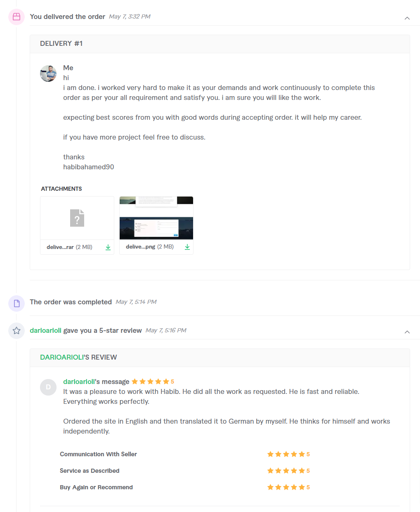
Task: Download the delive...png attachment
Action: 187,247
